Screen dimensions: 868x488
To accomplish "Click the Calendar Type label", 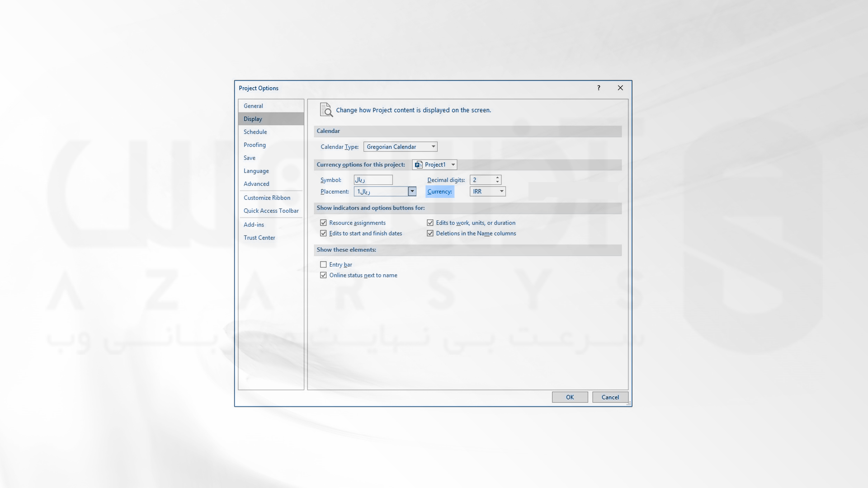I will (x=339, y=147).
